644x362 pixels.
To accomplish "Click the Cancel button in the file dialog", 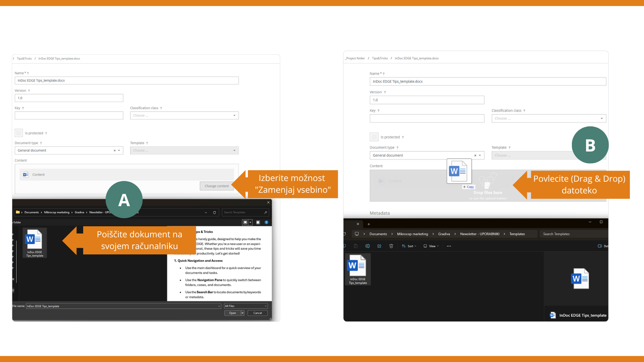I will (x=257, y=313).
